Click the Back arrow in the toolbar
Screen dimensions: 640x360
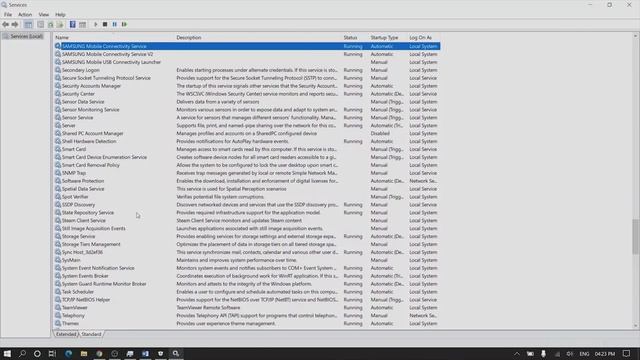[5, 24]
